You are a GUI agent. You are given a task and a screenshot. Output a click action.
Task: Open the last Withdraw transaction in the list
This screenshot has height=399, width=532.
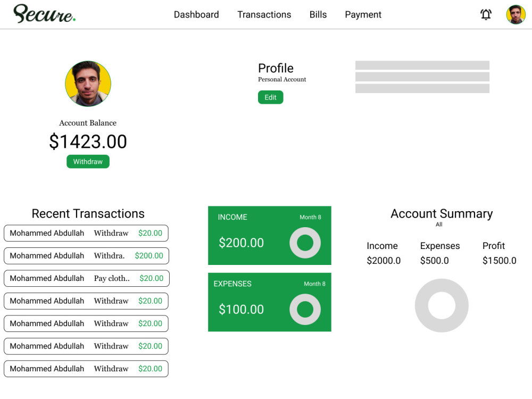pyautogui.click(x=86, y=369)
